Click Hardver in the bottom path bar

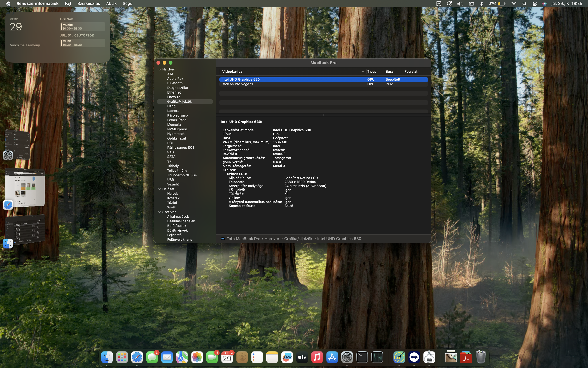272,239
